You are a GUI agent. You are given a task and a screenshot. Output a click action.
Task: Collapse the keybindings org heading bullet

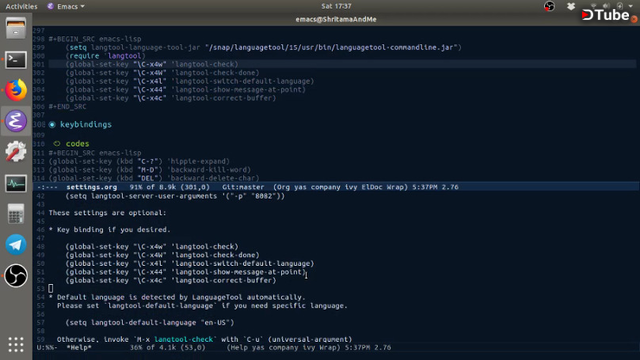click(x=52, y=124)
